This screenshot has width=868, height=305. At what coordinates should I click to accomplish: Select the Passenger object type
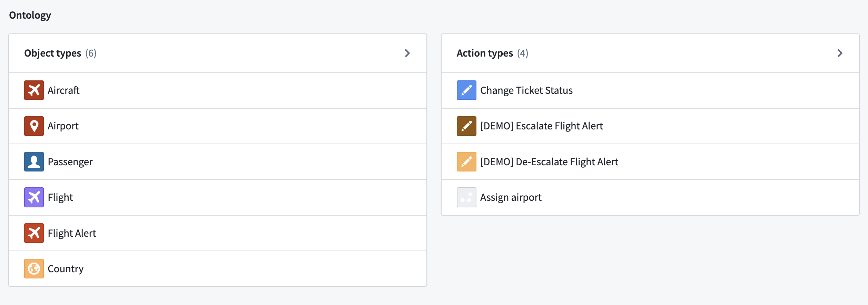tap(218, 162)
